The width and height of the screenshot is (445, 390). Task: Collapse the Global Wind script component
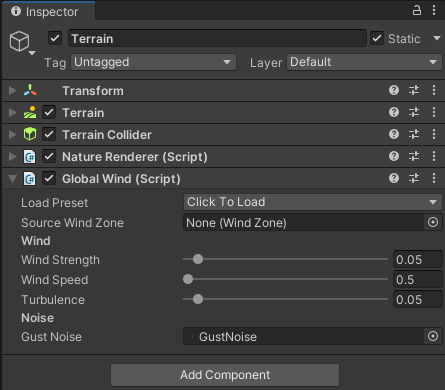pos(13,179)
